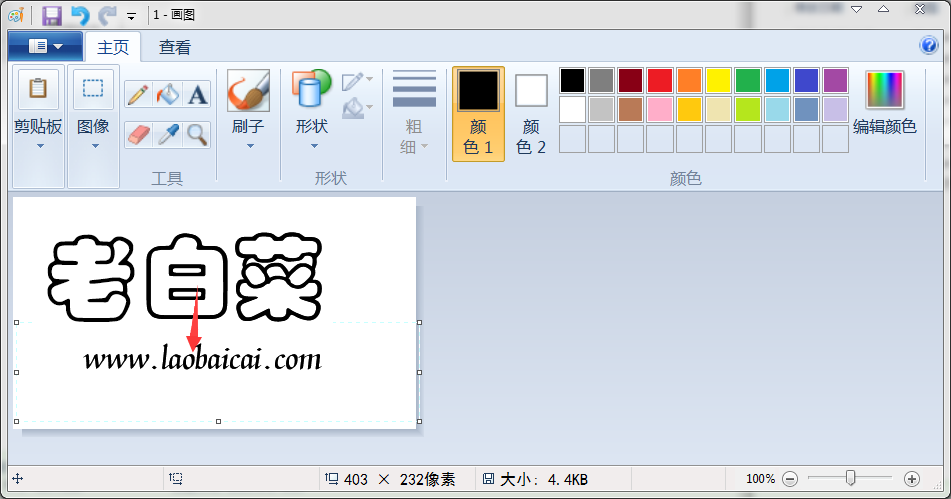Click the Paint application icon in title bar
This screenshot has height=499, width=951.
[16, 15]
